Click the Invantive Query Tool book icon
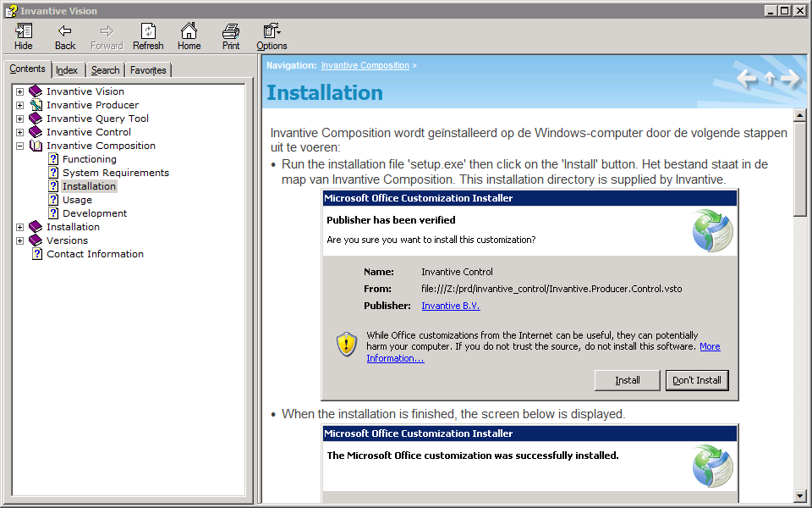 pos(36,119)
